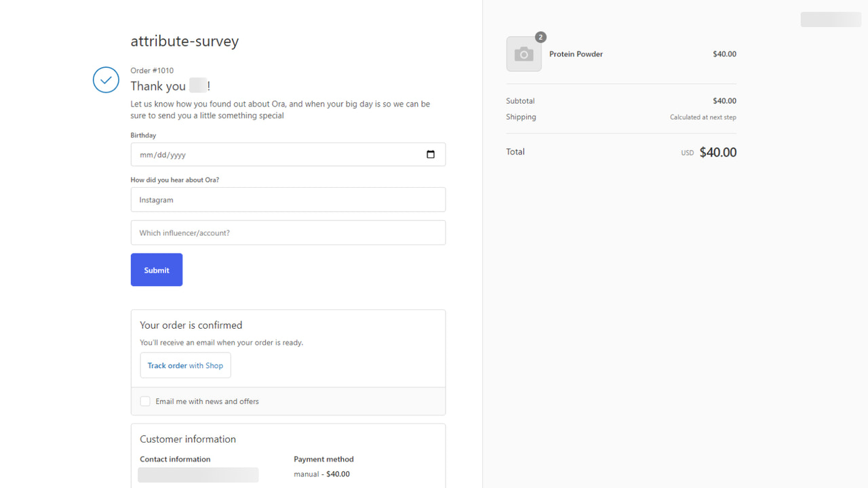Select the Shop logo in Track order button
This screenshot has height=488, width=868.
215,365
